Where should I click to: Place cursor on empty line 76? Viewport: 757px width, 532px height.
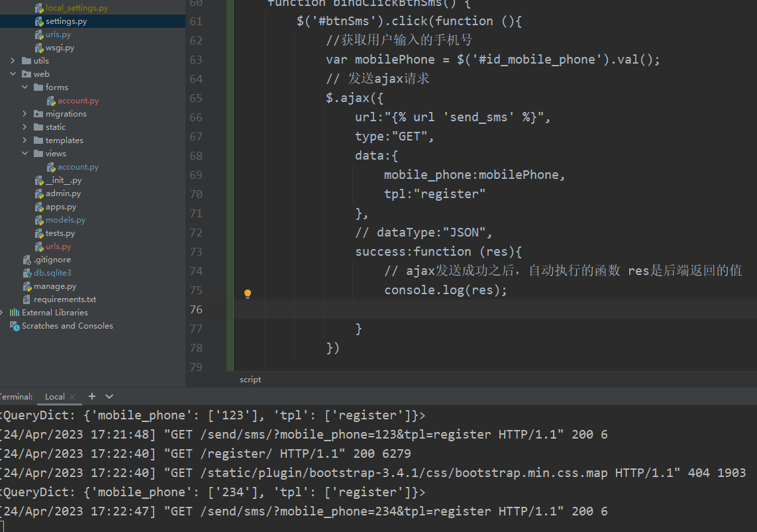pos(495,309)
